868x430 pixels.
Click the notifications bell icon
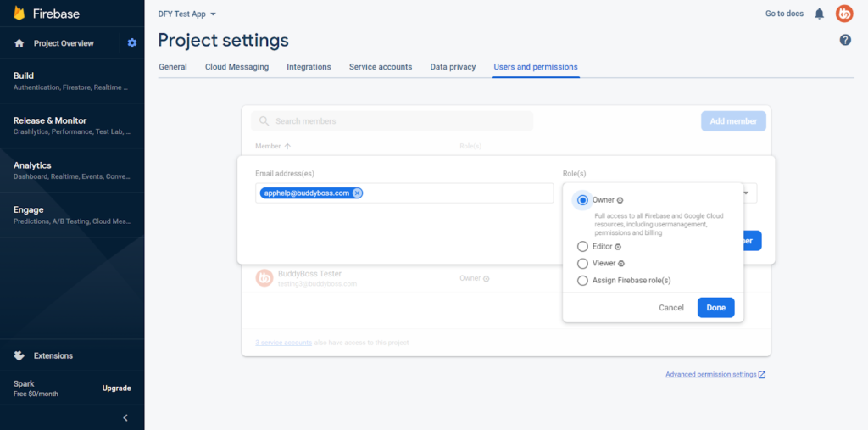click(819, 14)
